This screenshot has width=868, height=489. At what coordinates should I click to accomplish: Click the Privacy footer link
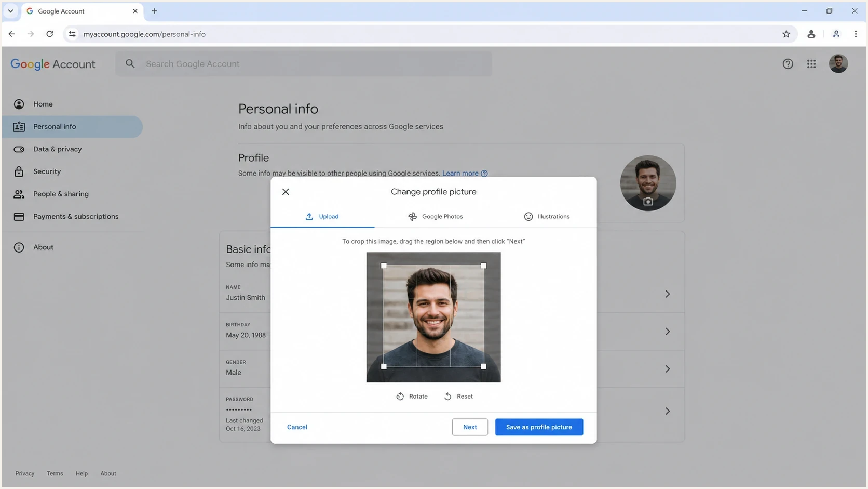point(25,474)
